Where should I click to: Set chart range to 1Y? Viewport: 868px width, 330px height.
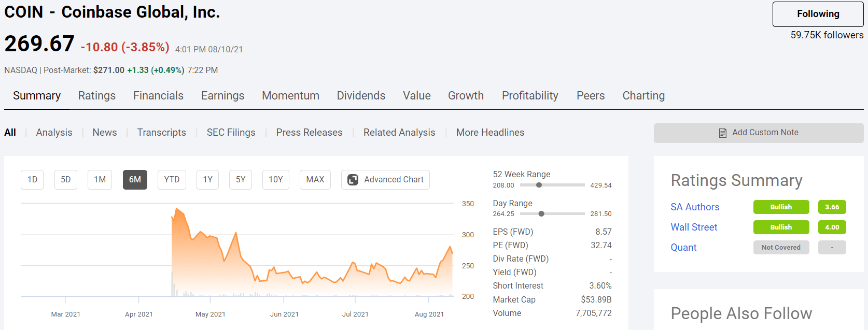pyautogui.click(x=207, y=180)
